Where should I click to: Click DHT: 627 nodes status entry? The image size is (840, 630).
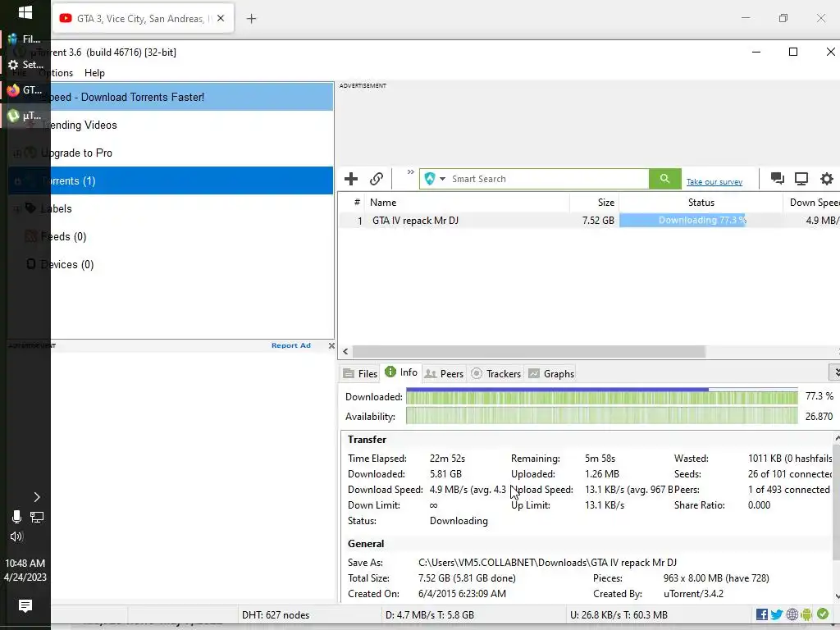276,615
